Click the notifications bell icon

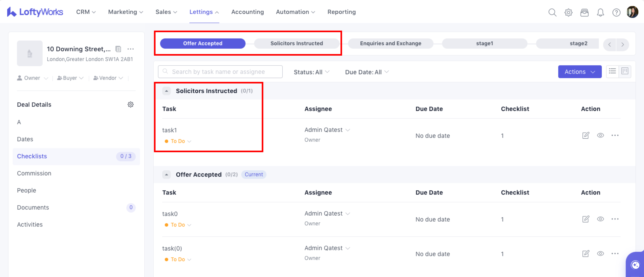tap(600, 12)
